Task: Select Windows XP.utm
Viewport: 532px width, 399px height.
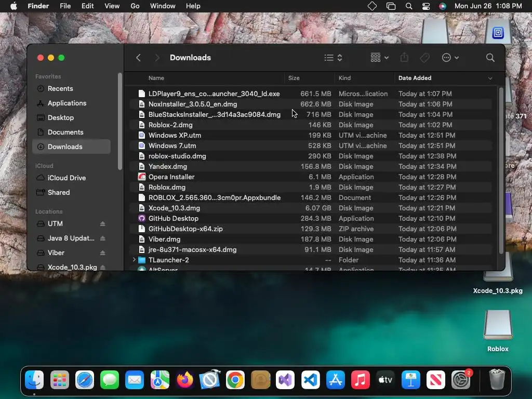Action: tap(311, 136)
